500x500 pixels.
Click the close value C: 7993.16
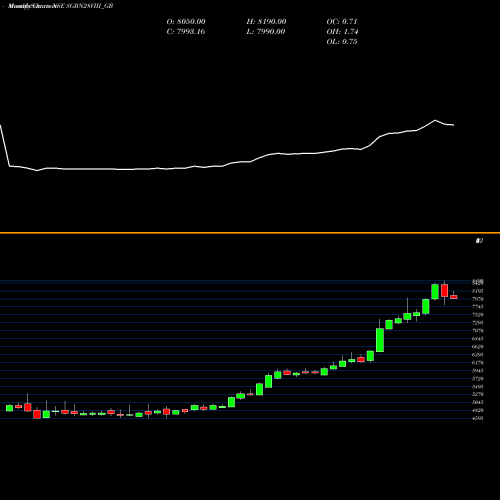[x=186, y=32]
